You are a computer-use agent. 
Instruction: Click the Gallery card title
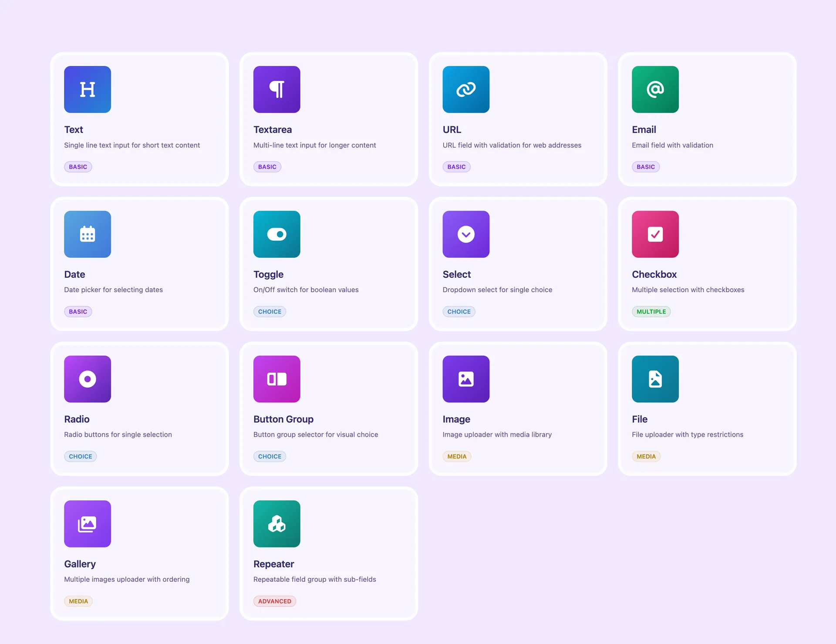pyautogui.click(x=80, y=564)
